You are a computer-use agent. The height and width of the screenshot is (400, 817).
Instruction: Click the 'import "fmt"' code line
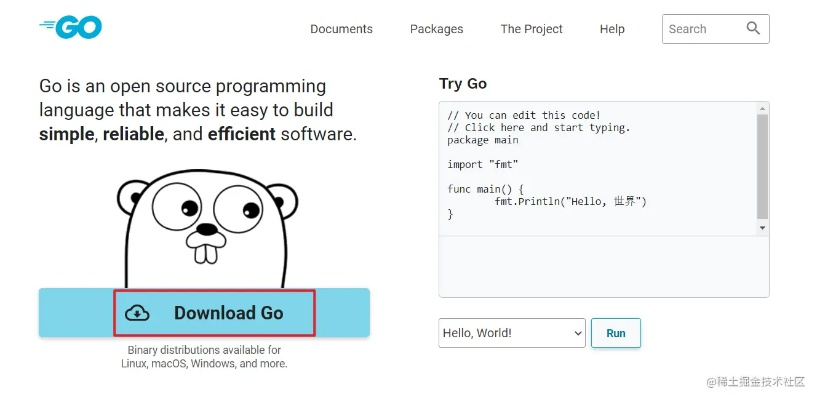[482, 165]
